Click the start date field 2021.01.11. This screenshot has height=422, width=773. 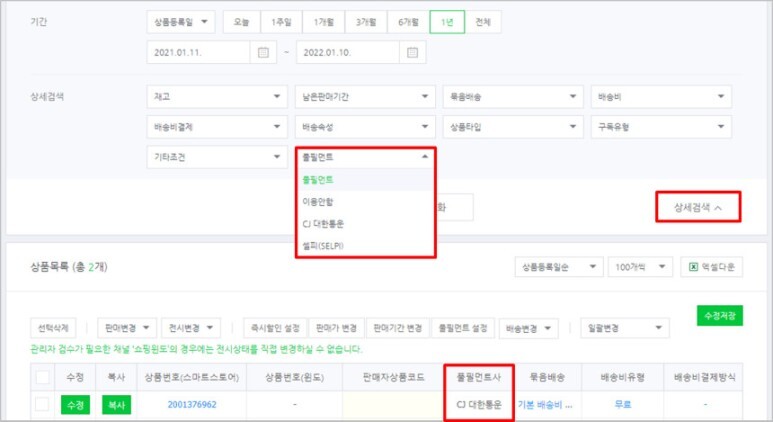point(199,52)
